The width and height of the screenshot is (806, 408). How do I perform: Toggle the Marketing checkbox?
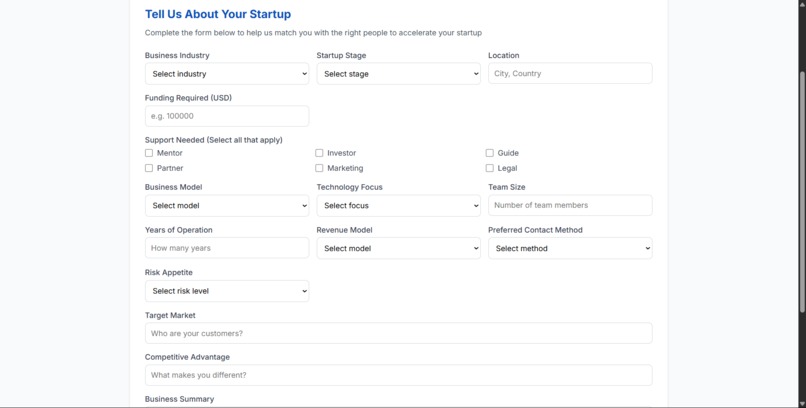tap(319, 168)
